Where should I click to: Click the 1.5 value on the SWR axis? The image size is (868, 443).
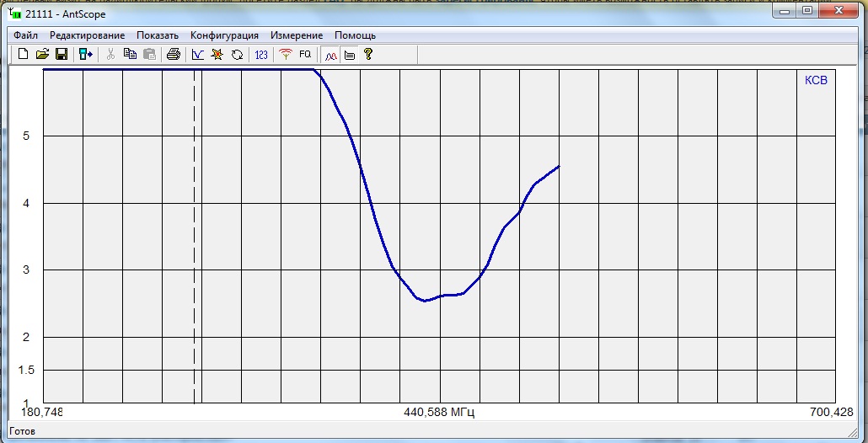[27, 370]
